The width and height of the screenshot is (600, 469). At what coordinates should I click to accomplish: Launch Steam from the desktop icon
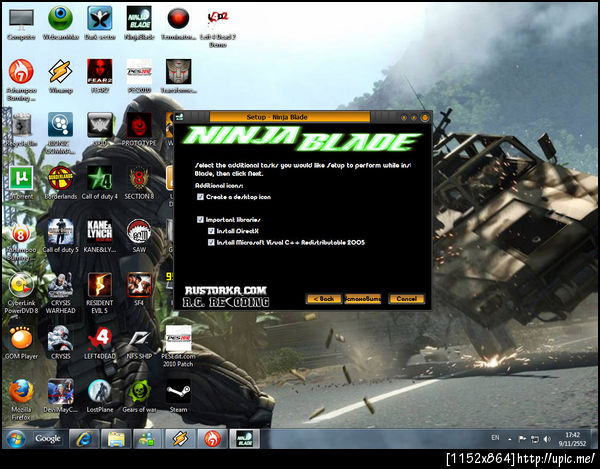[x=178, y=396]
